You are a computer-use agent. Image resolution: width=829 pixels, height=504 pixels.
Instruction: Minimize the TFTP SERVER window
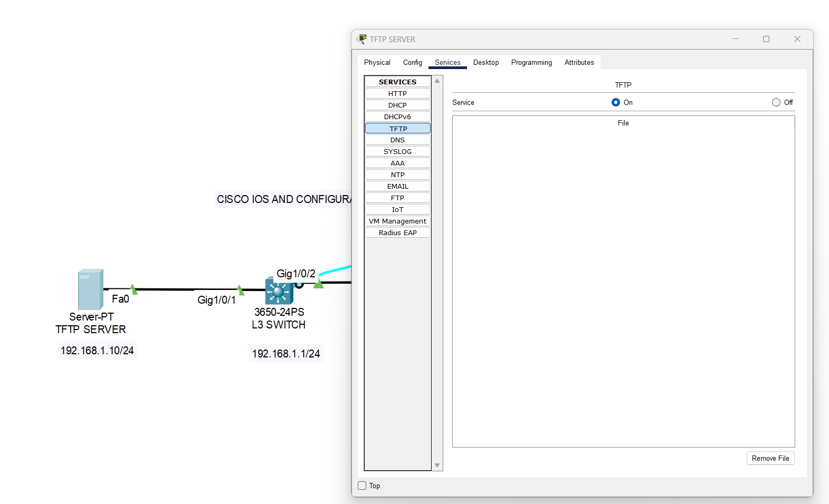click(x=735, y=39)
